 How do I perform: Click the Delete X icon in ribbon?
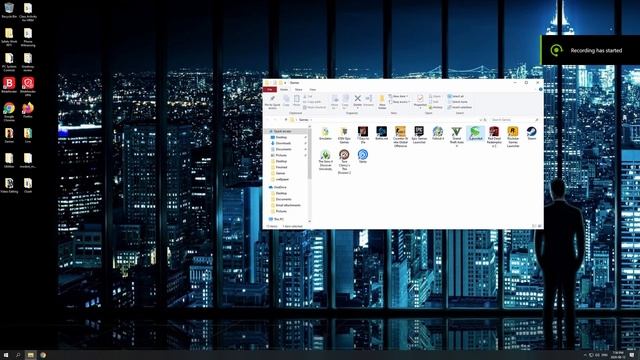(358, 100)
